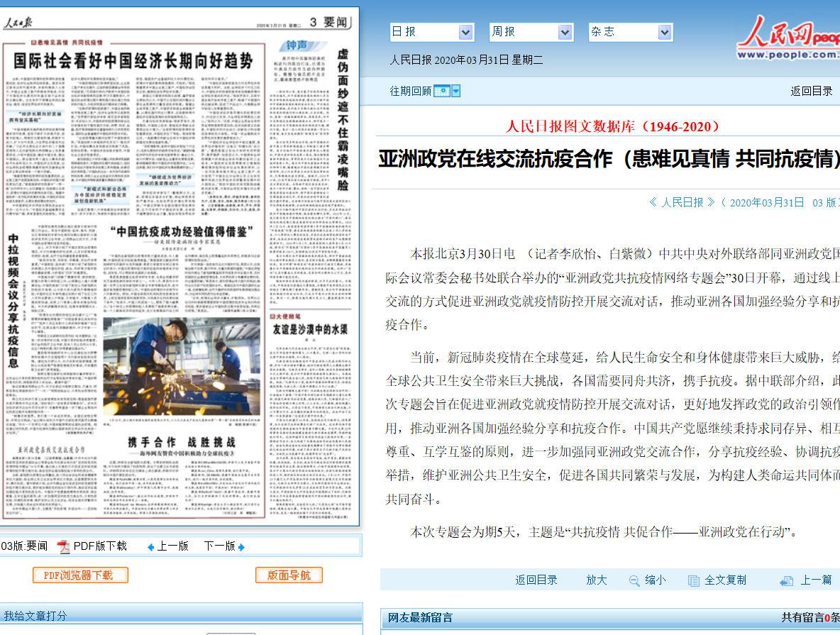Open article 中国抗疫成功经验值得借鉴 on the page image
The height and width of the screenshot is (635, 840).
(182, 231)
